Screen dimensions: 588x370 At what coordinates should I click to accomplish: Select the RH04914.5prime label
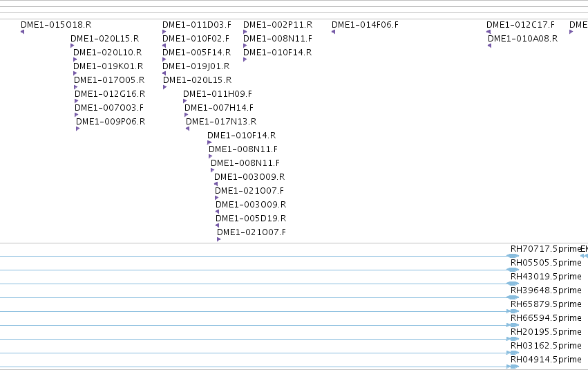546,360
